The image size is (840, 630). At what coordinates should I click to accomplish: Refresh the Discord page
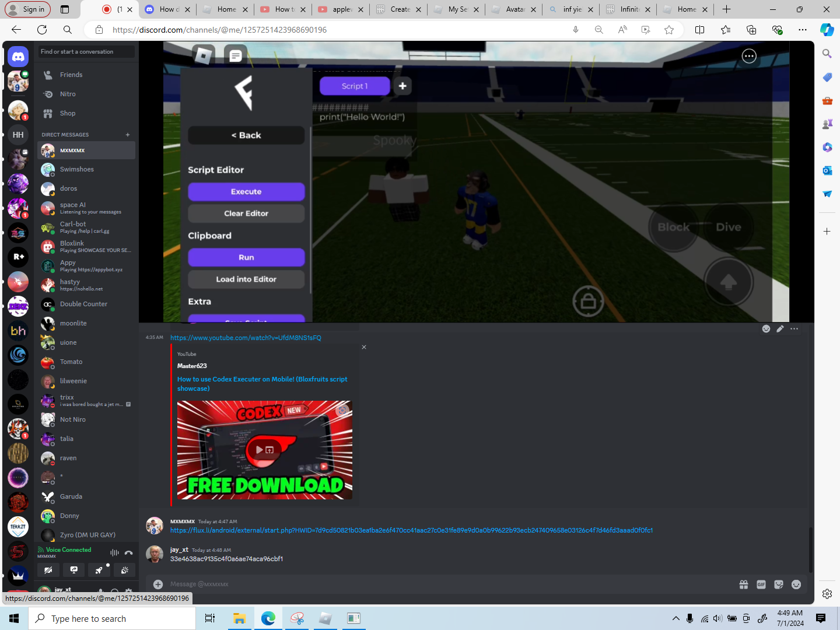pos(42,30)
